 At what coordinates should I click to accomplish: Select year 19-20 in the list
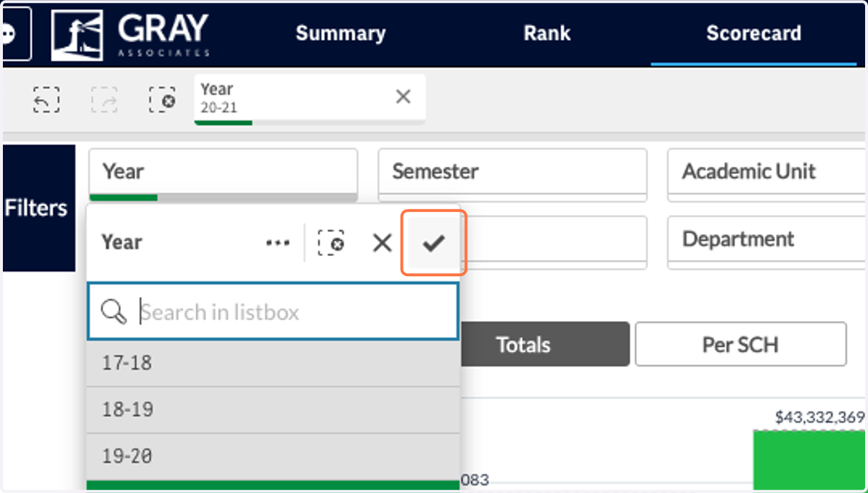273,457
